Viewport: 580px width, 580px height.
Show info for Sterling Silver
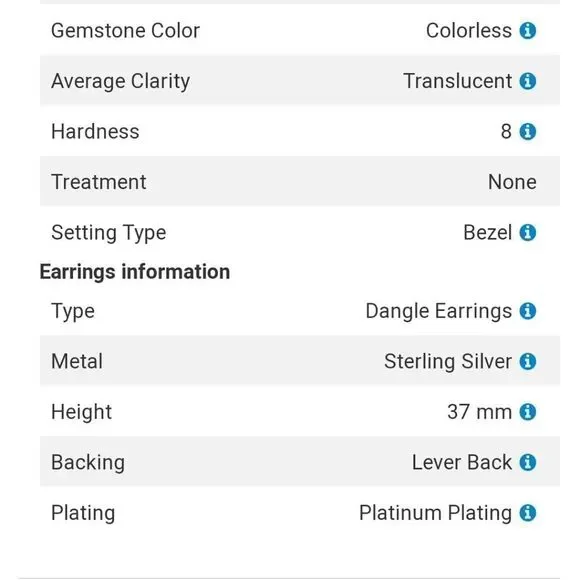(527, 361)
